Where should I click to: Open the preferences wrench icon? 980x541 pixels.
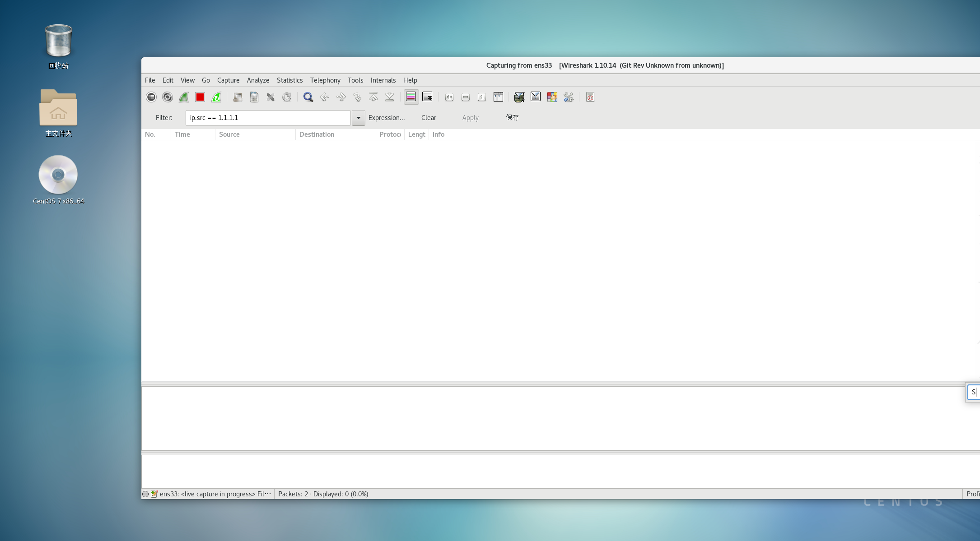click(x=569, y=97)
